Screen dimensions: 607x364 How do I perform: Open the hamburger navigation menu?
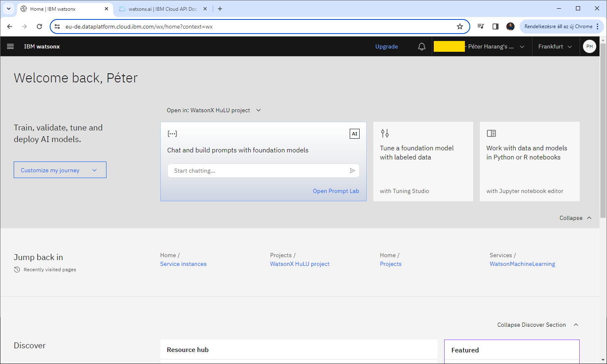(x=10, y=46)
